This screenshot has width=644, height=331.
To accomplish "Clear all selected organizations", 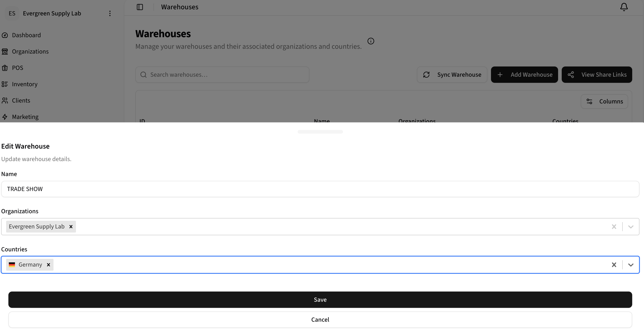I will (x=614, y=227).
